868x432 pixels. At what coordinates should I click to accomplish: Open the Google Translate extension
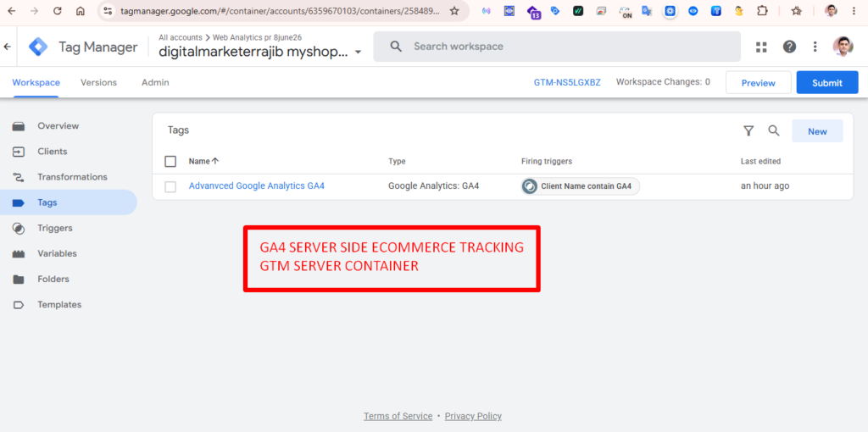[x=647, y=10]
